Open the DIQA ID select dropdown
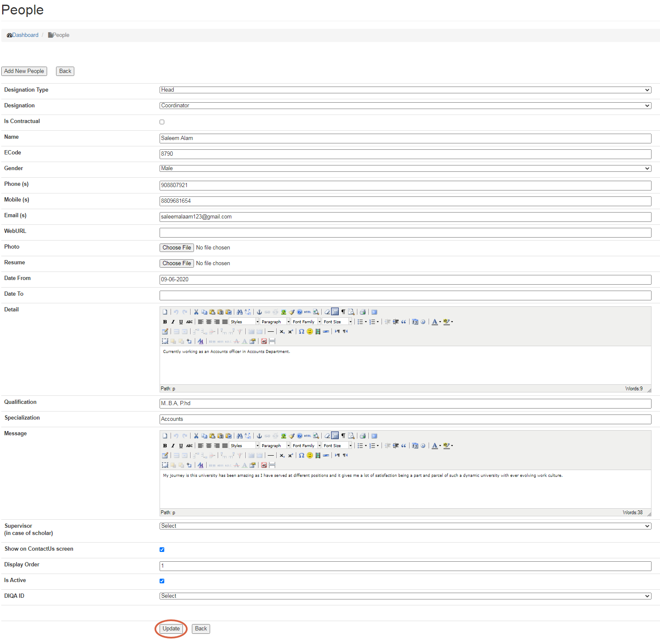Image resolution: width=660 pixels, height=644 pixels. [405, 596]
